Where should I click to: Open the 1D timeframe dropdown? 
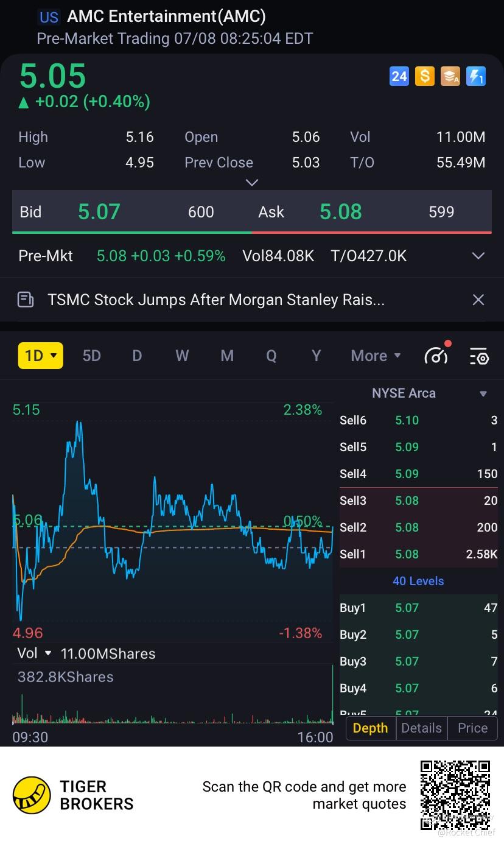click(41, 356)
